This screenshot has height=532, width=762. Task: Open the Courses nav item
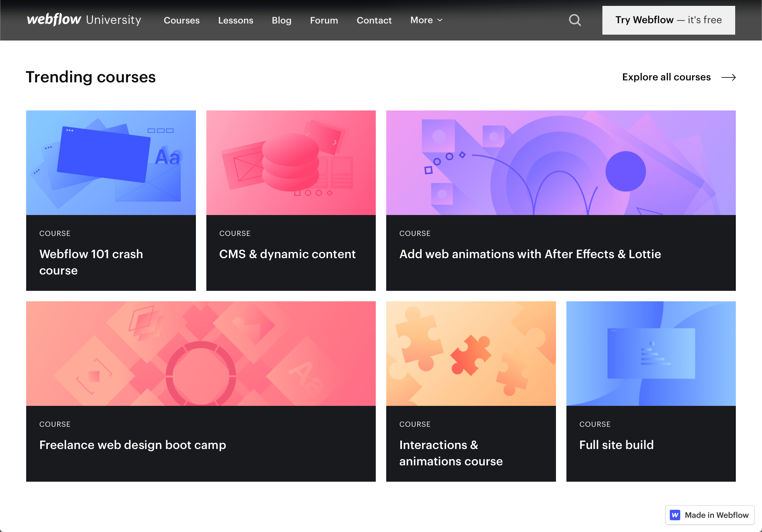click(x=182, y=20)
